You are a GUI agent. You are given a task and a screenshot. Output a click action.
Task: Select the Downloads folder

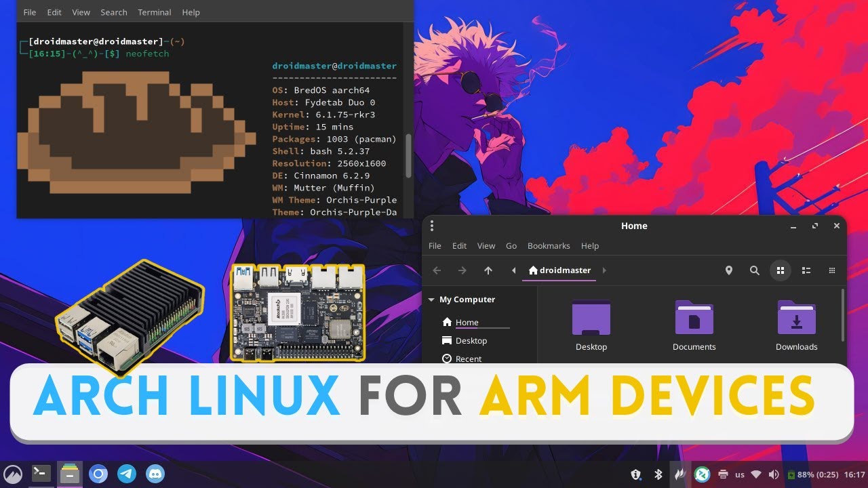tap(797, 326)
